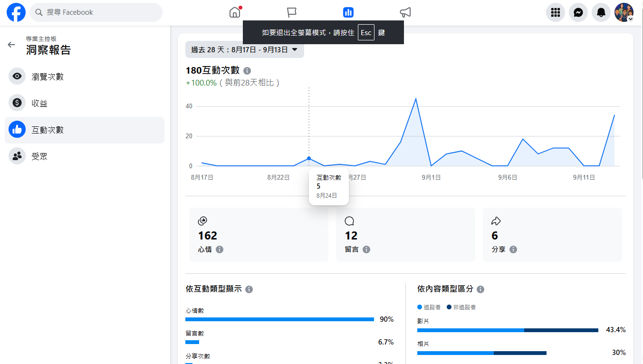The height and width of the screenshot is (364, 643).
Task: Open the megaphone ads icon
Action: 405,12
